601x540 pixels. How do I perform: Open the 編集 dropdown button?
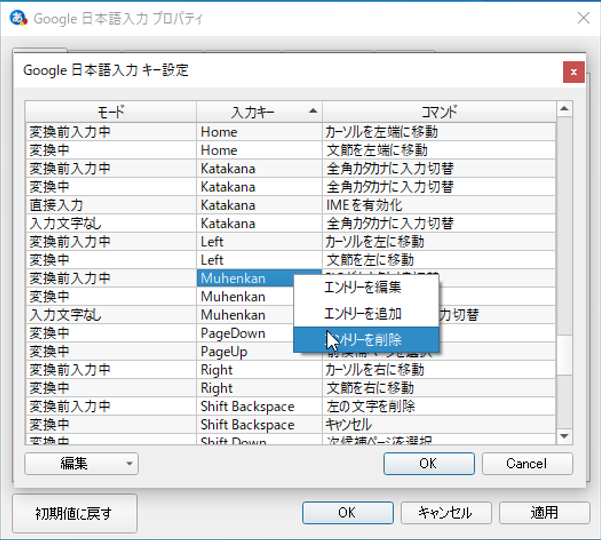point(81,463)
